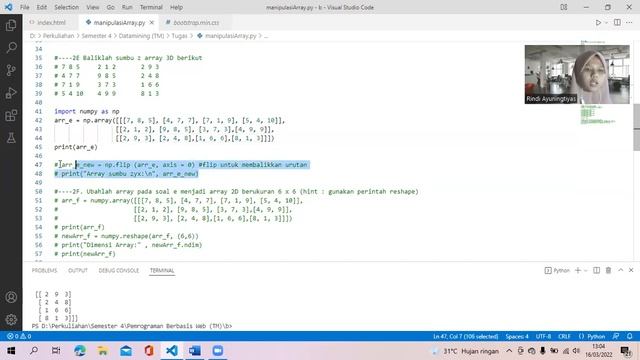Open the File menu
This screenshot has width=640, height=360.
pyautogui.click(x=24, y=7)
